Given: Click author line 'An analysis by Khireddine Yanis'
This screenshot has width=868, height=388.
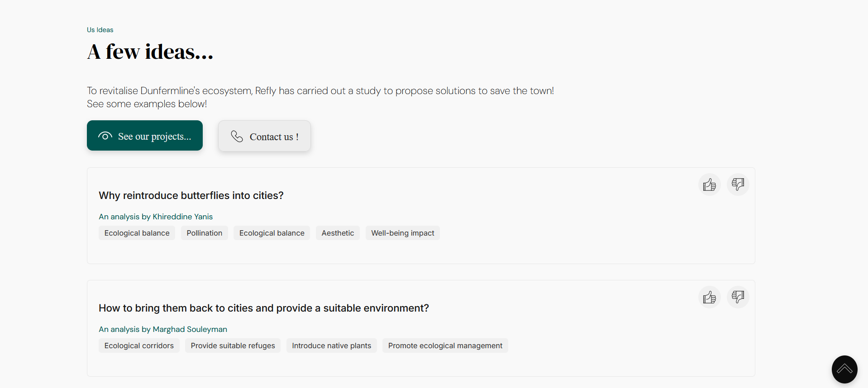Looking at the screenshot, I should (156, 217).
